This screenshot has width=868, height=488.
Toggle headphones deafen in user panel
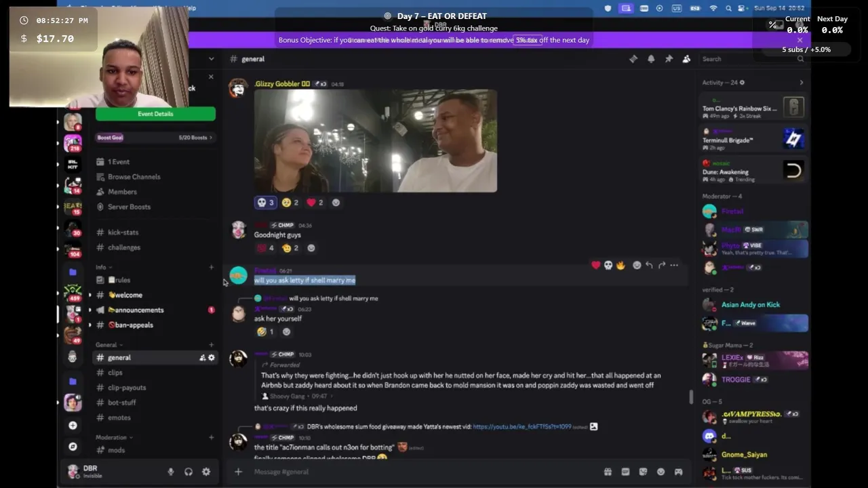(x=189, y=472)
